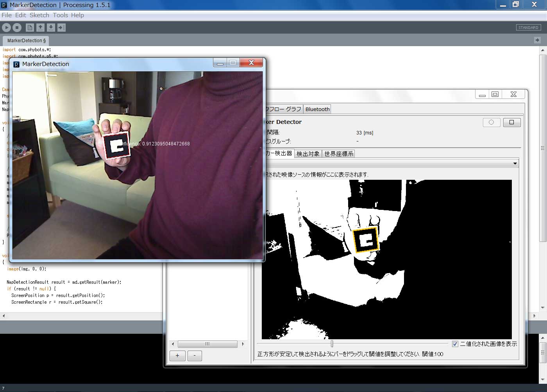
Task: Open the tab menu arrow in Processing
Action: pyautogui.click(x=537, y=40)
